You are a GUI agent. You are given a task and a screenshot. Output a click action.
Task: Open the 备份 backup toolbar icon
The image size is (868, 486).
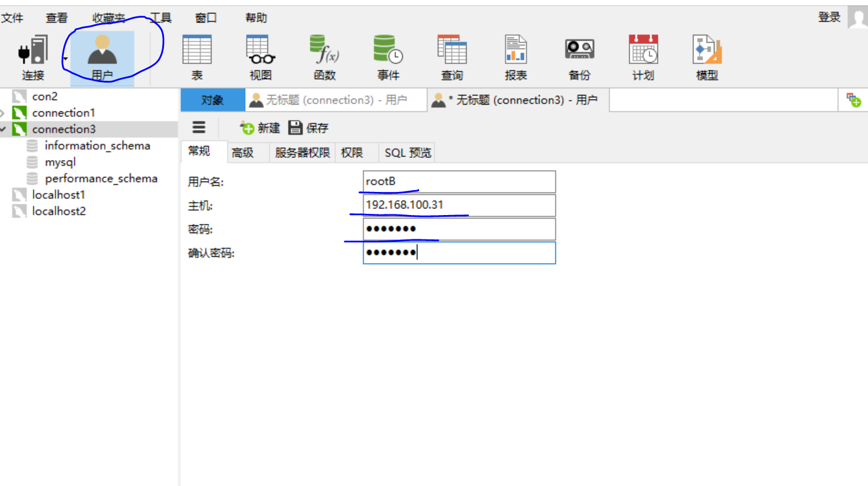tap(579, 58)
